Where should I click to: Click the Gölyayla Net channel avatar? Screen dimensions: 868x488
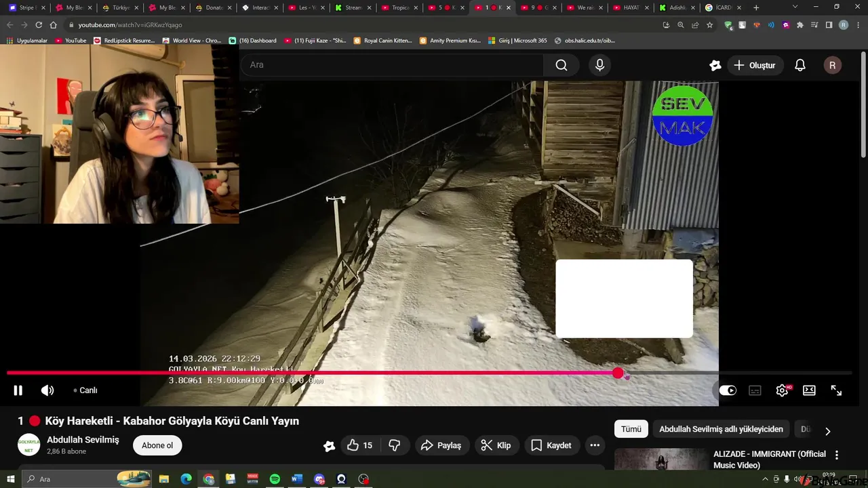click(28, 445)
